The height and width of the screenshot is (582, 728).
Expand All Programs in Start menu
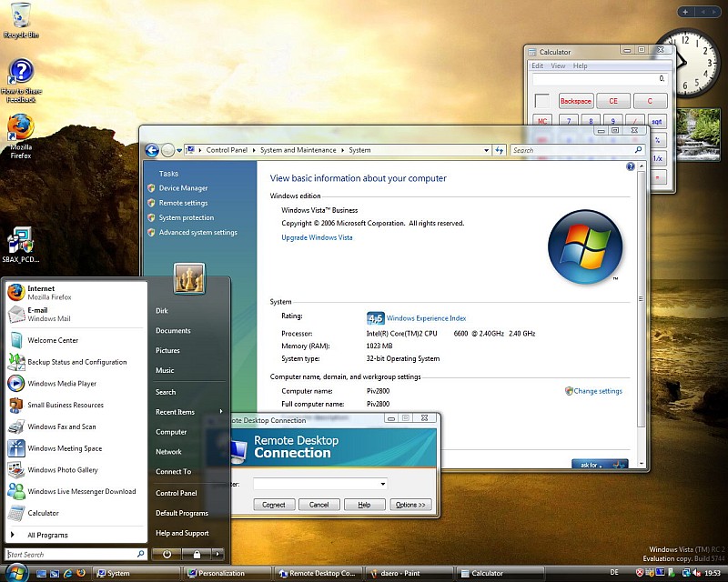click(47, 535)
